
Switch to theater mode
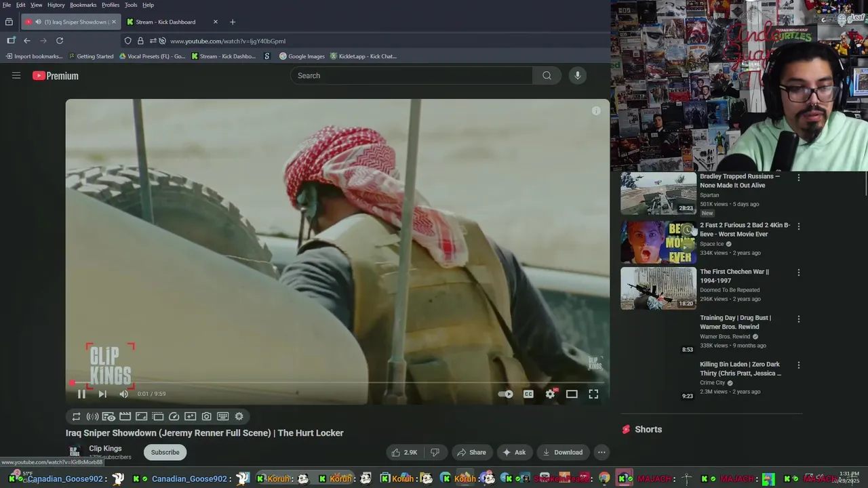(x=572, y=394)
